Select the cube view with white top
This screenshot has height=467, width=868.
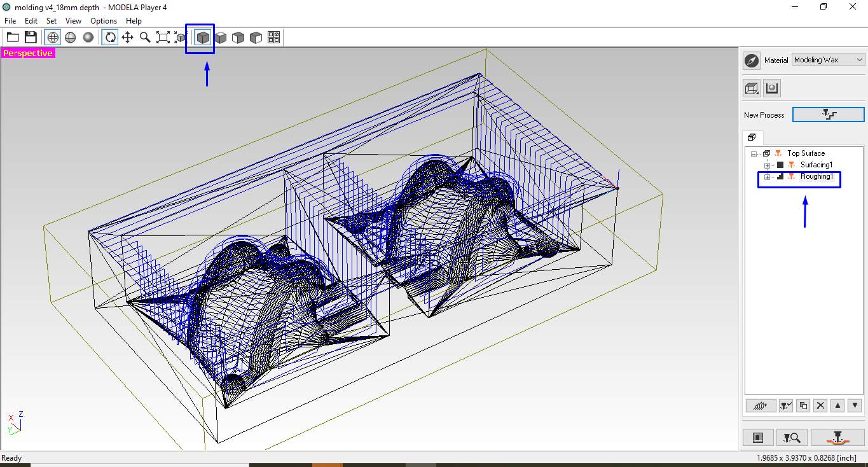(221, 38)
